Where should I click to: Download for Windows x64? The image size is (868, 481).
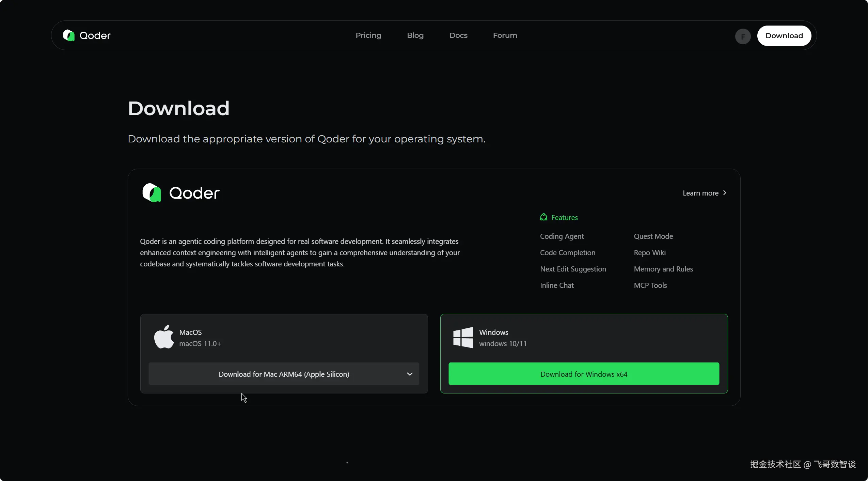(x=584, y=374)
